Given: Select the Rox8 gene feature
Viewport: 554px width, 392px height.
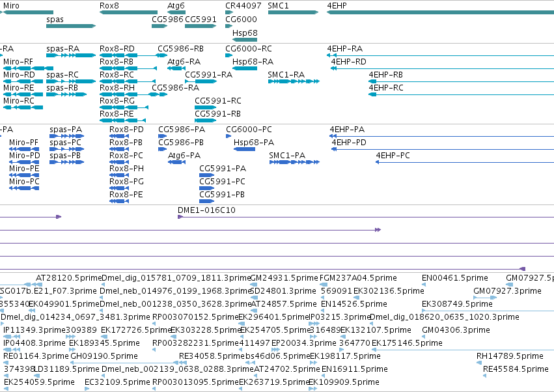Looking at the screenshot, I should point(129,12).
